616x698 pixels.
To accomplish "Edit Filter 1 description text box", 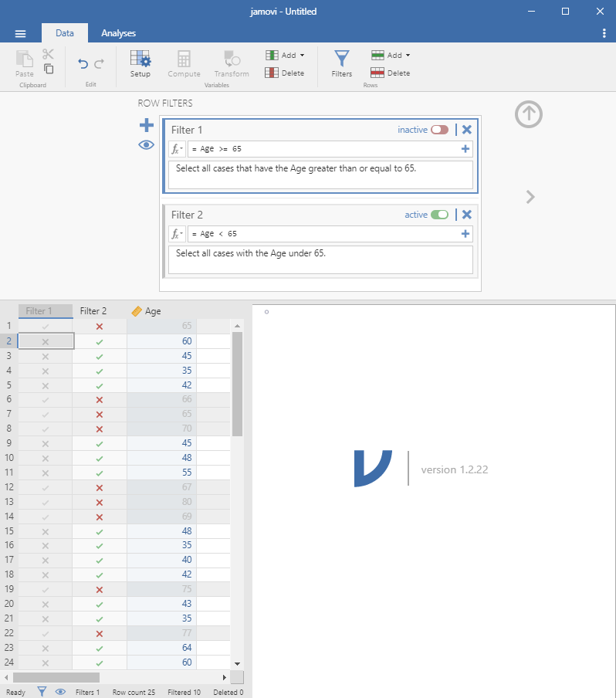I will click(x=320, y=175).
